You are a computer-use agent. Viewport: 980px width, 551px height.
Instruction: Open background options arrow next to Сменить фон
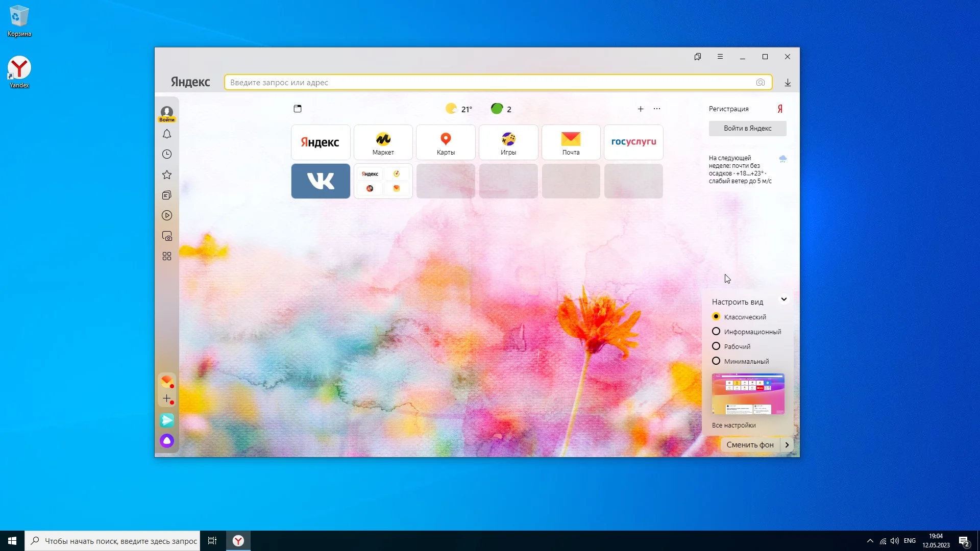pos(787,445)
